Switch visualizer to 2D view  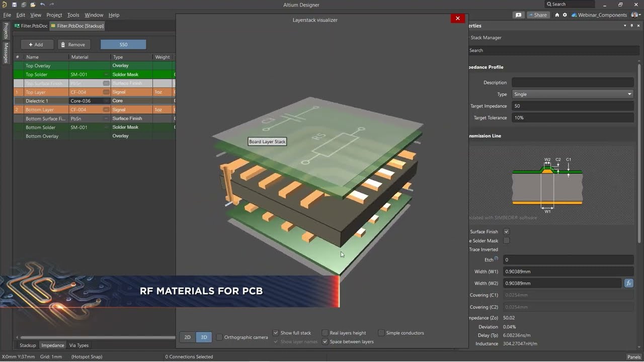coord(187,337)
